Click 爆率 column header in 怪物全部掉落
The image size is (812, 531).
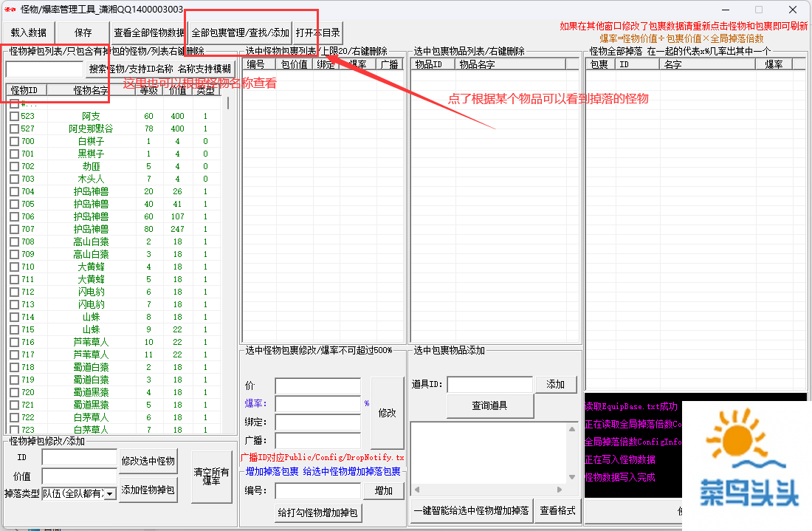click(x=774, y=64)
